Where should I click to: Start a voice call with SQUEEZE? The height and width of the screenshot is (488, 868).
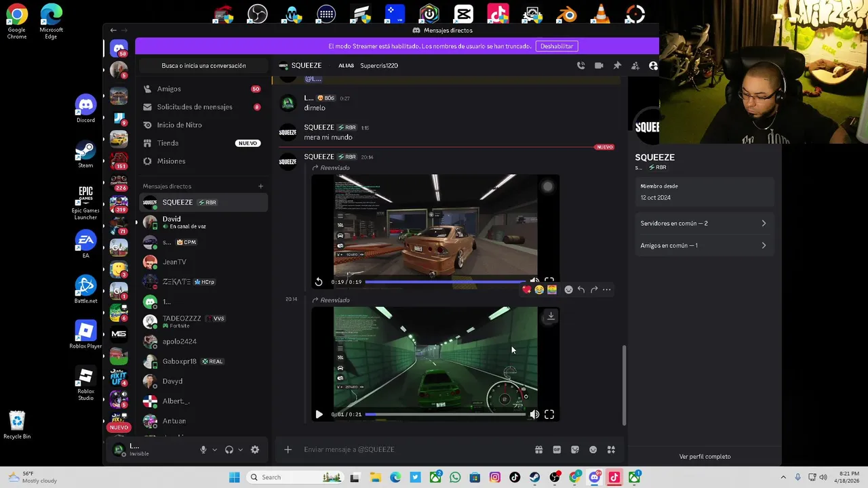581,66
